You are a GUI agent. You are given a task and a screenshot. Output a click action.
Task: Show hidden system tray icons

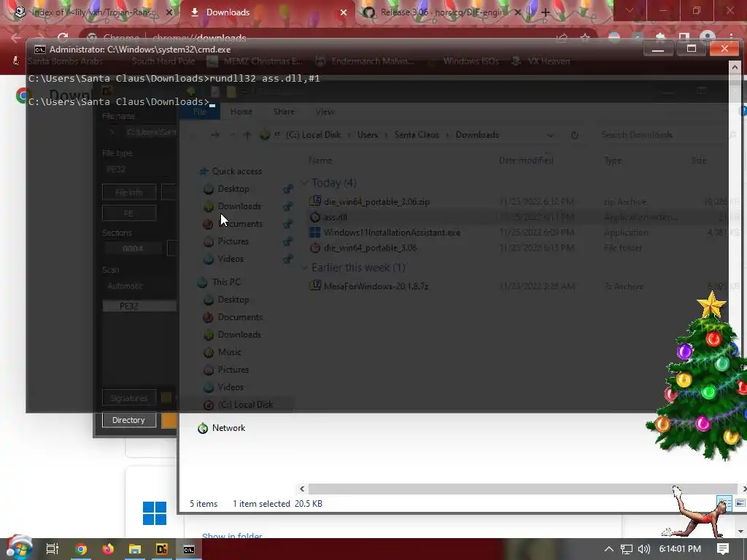point(609,549)
